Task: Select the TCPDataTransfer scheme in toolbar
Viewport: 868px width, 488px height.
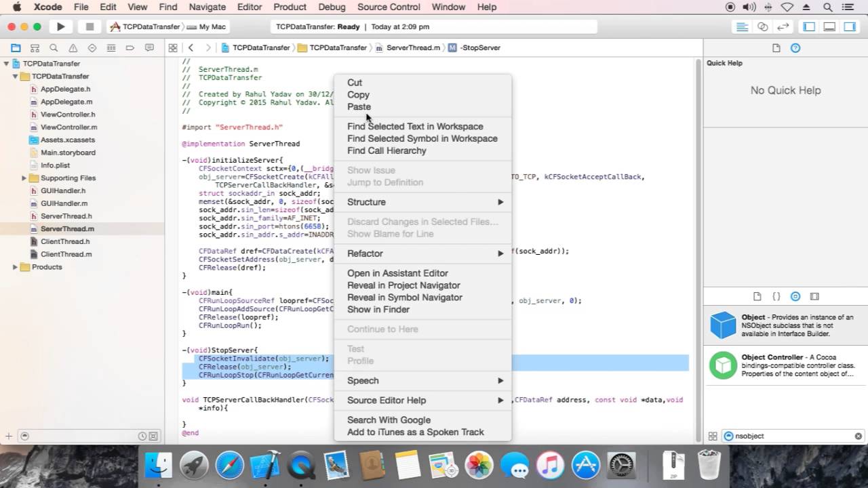Action: pos(144,26)
